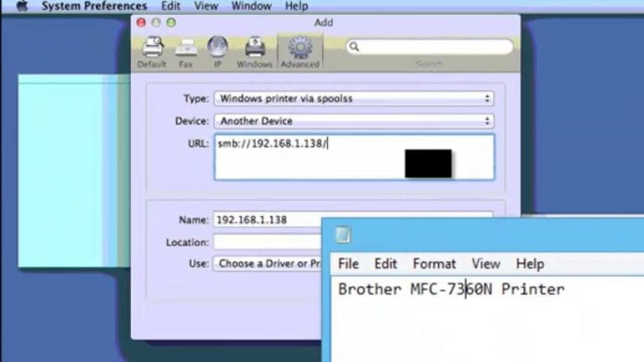Expand the Type dropdown showing Windows printer via spoolss
Viewport: 644px width, 362px height.
tap(354, 99)
